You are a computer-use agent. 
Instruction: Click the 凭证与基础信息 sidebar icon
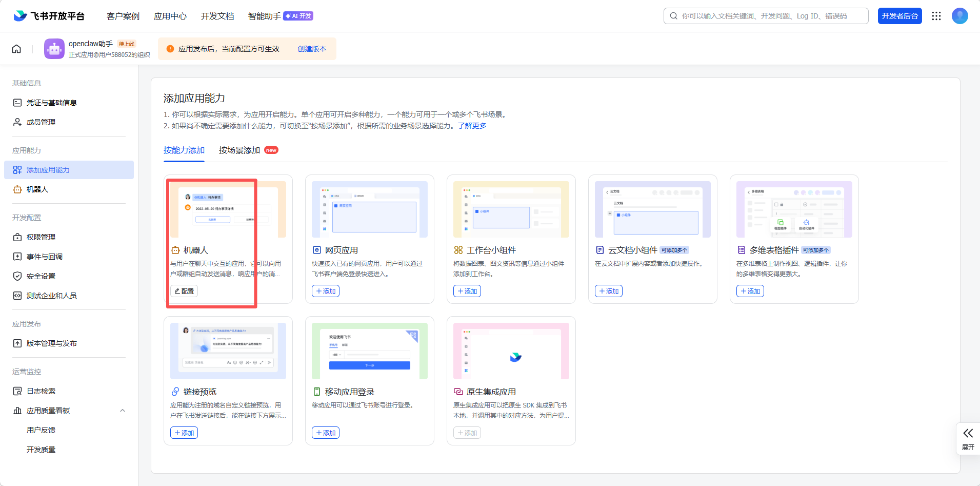pyautogui.click(x=17, y=103)
